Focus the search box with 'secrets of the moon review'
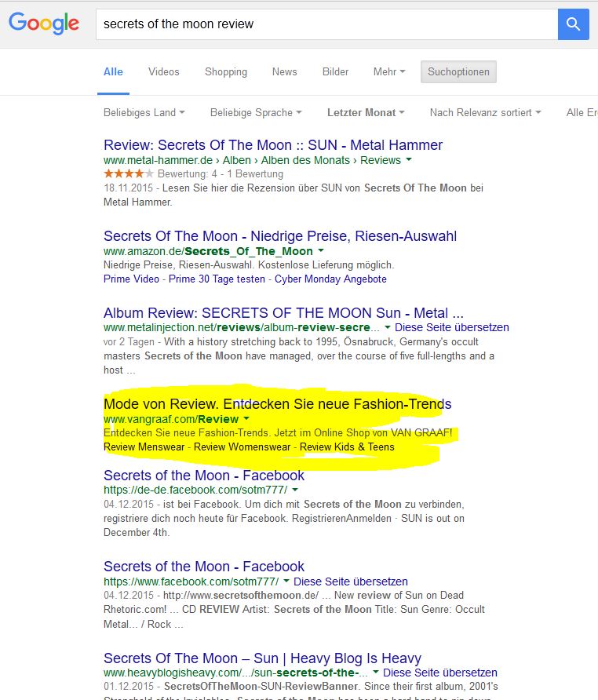 pyautogui.click(x=326, y=24)
